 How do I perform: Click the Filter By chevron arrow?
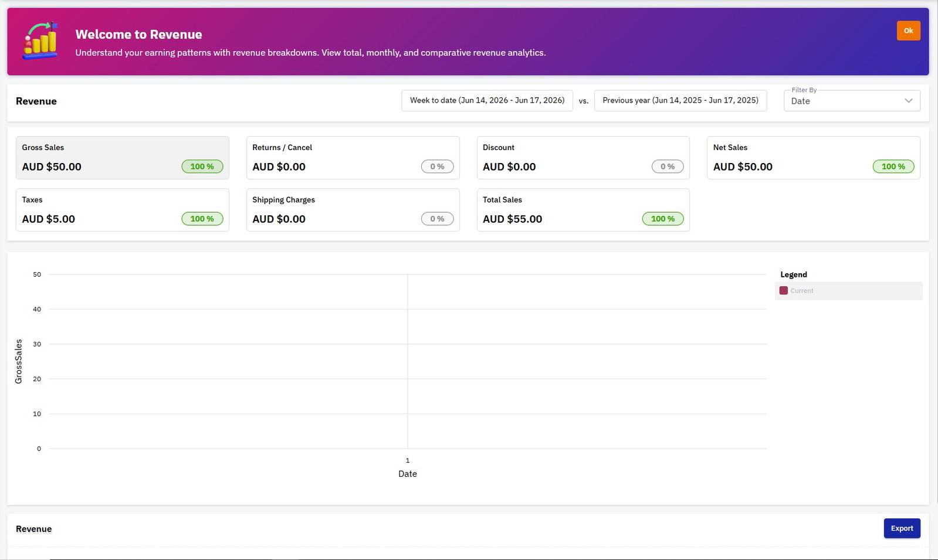pyautogui.click(x=909, y=101)
